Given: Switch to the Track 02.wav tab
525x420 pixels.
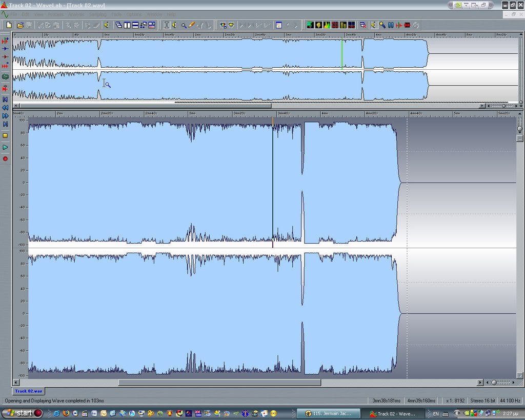Looking at the screenshot, I should 29,391.
